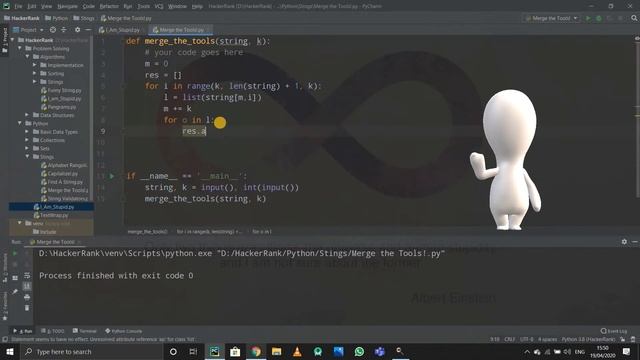The image size is (640, 360).
Task: Select I_Am_Stupid.py in project tree
Action: 51,207
